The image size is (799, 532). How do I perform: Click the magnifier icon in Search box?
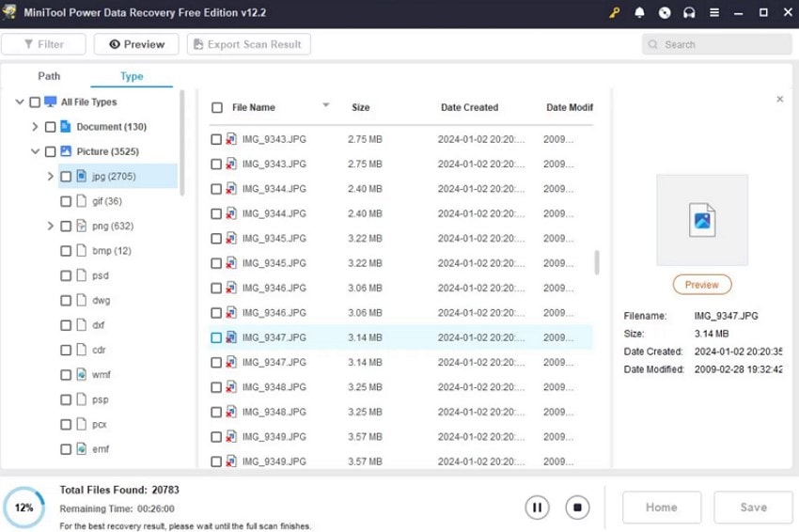click(x=652, y=45)
